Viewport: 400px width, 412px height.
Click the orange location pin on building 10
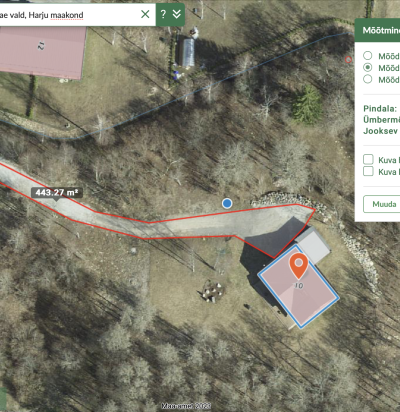click(x=299, y=265)
